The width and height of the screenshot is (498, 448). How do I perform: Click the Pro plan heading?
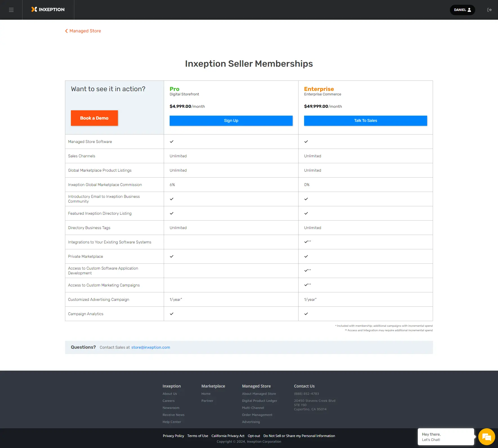(x=174, y=89)
